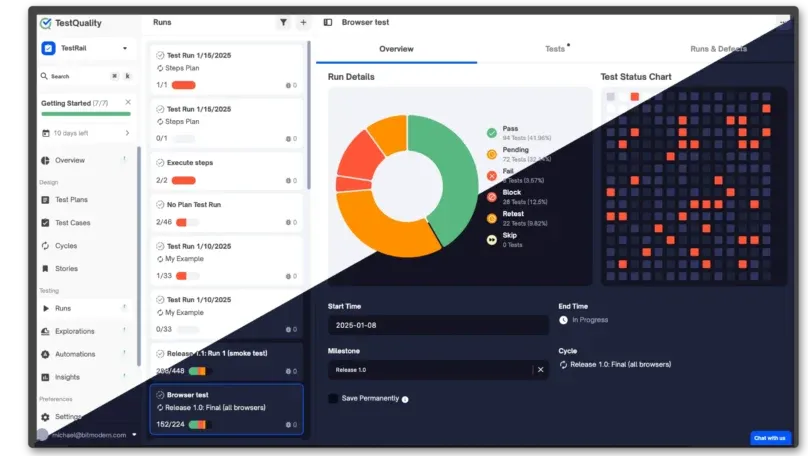
Task: Select first Test Run 1/15/2025 card with 1/1
Action: click(227, 70)
